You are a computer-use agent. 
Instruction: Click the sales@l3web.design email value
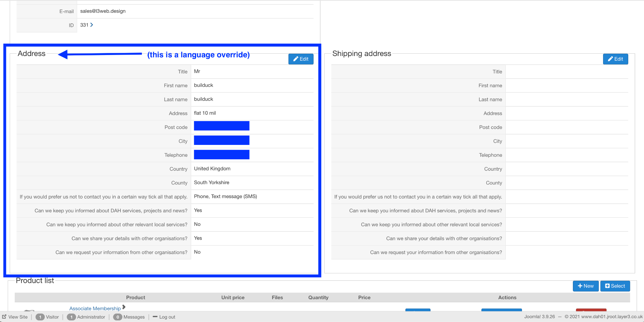point(103,11)
